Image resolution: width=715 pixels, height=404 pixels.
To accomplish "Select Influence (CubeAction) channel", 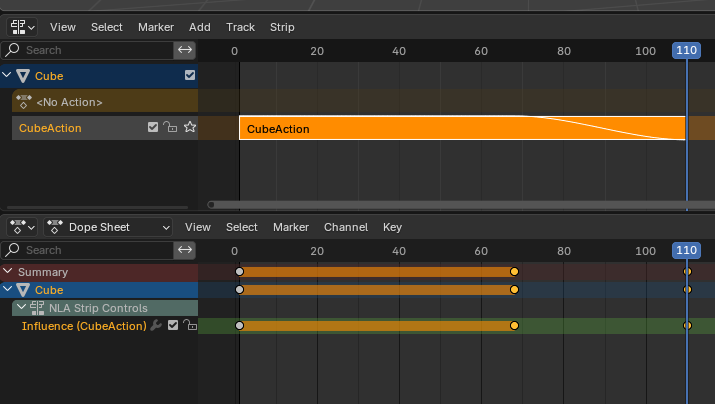I will [x=84, y=326].
